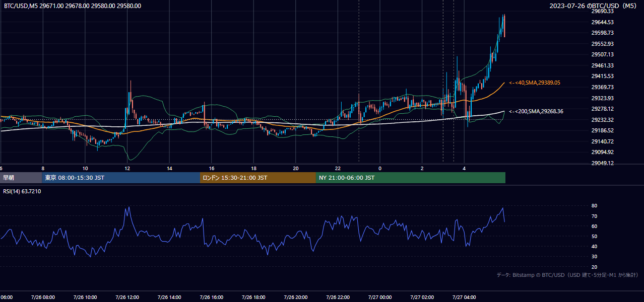Click the price axis value 29094.92

[x=602, y=152]
